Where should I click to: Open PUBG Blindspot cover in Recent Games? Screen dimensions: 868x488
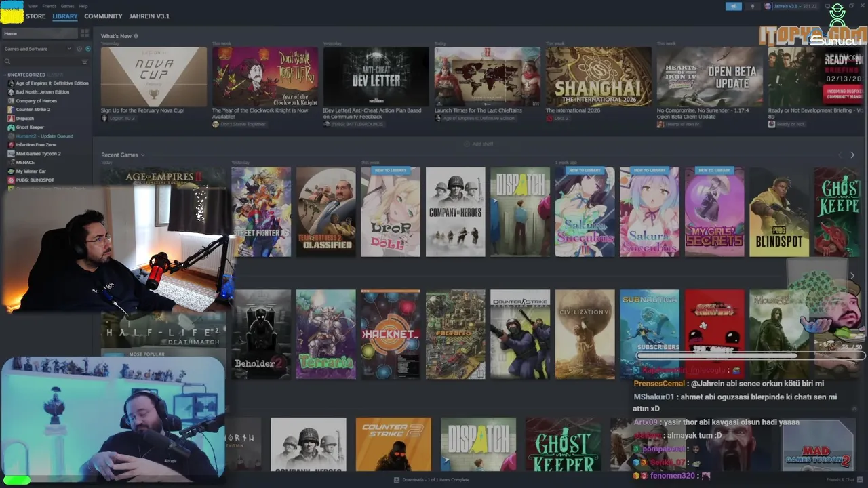coord(779,212)
